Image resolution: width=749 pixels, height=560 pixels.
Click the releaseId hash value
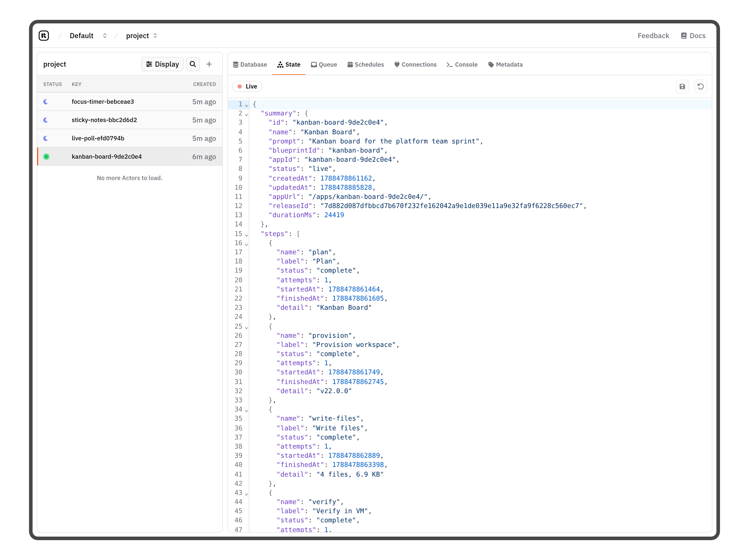pyautogui.click(x=451, y=205)
